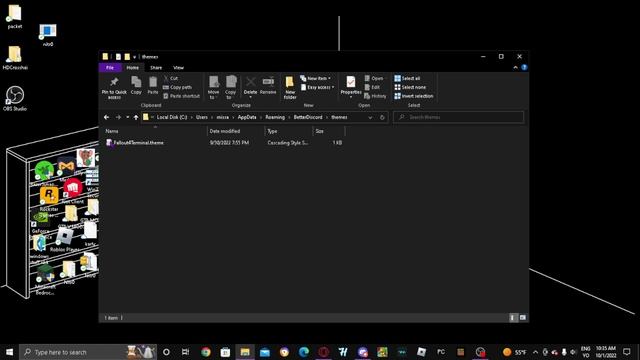This screenshot has height=360, width=640.
Task: Open the clock and date flyout
Action: tap(606, 352)
